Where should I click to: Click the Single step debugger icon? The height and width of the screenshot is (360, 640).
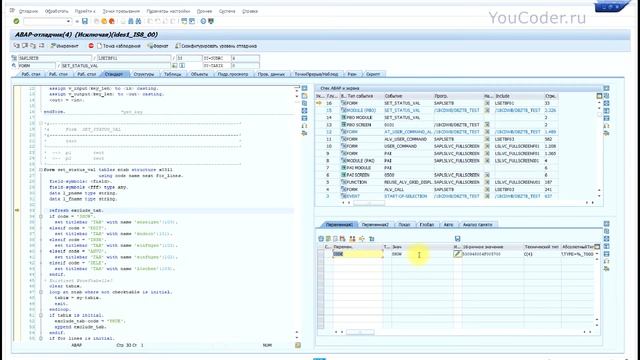pos(17,46)
